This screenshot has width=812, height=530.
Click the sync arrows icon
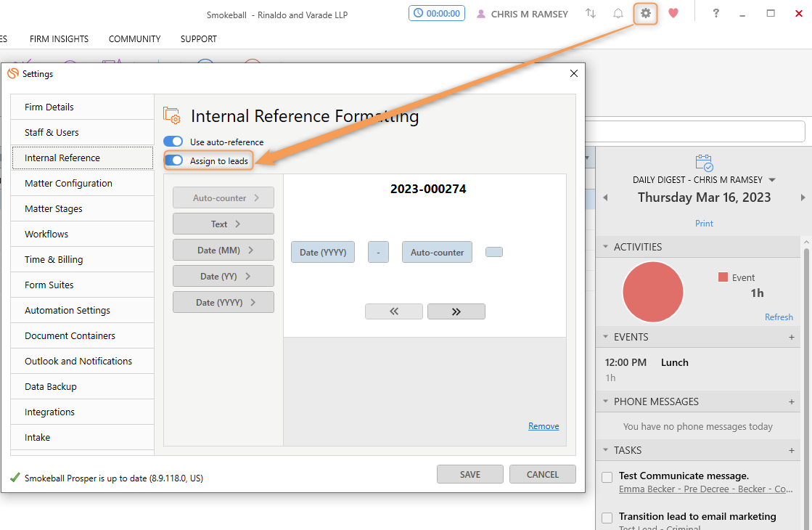click(591, 14)
